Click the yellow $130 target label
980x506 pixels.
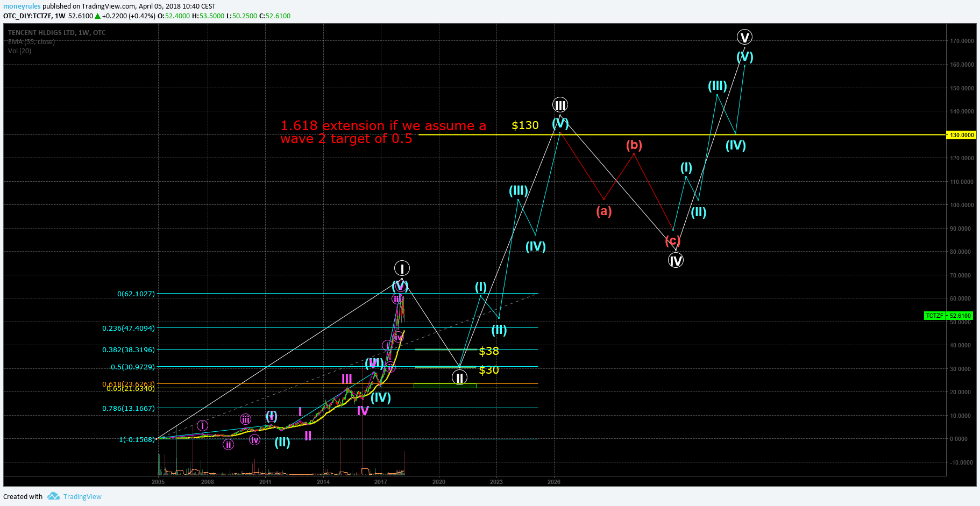525,125
